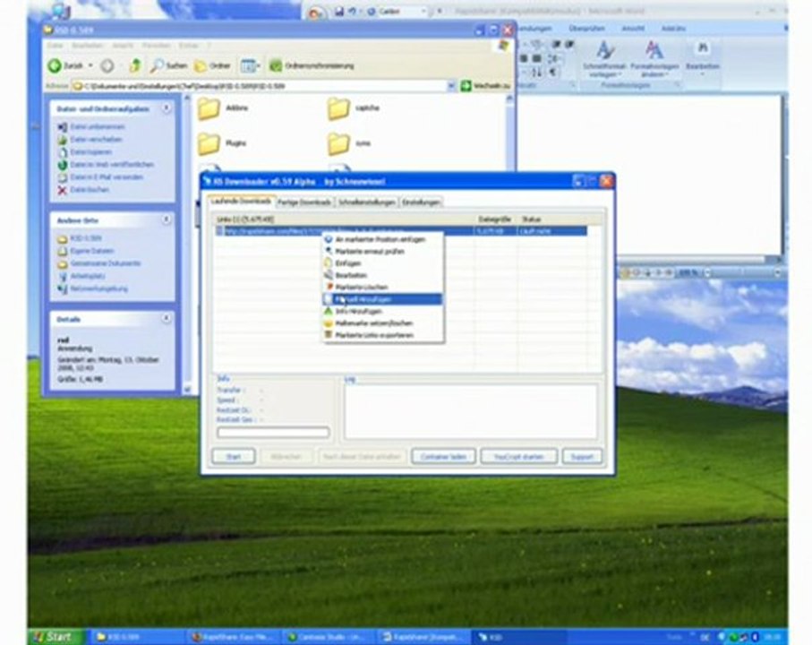The width and height of the screenshot is (812, 645).
Task: Switch to the Einstellungen tab in RS Downloader
Action: pyautogui.click(x=421, y=202)
